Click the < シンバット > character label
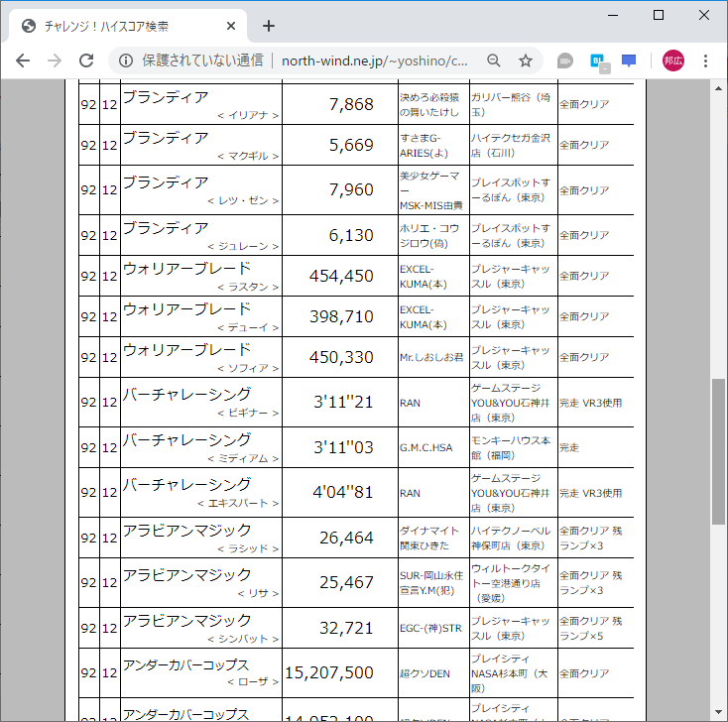Screen dimensions: 728x722 click(243, 639)
